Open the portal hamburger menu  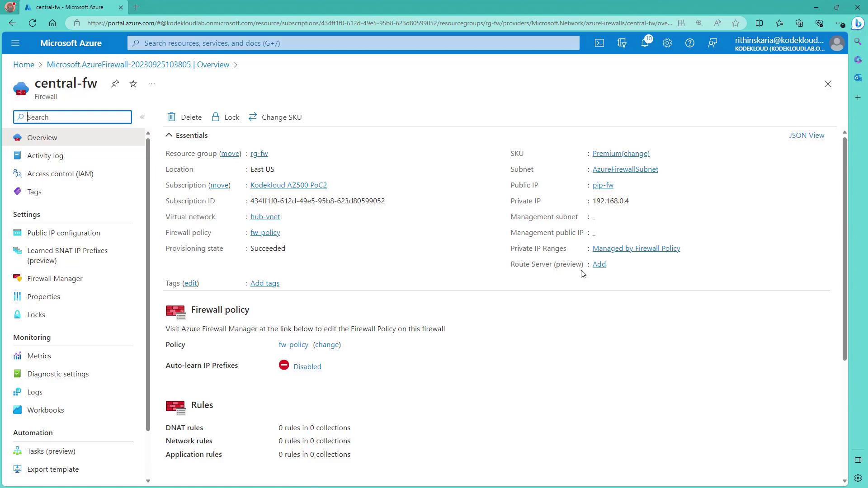[x=15, y=43]
